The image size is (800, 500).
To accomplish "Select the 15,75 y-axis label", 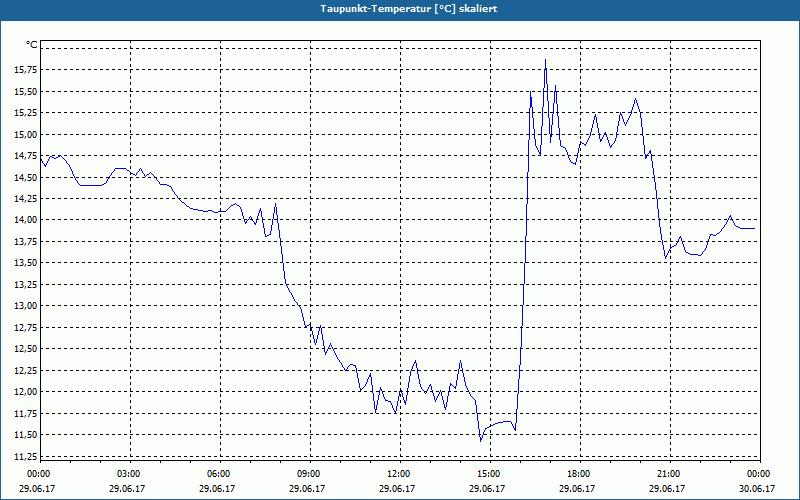I will coord(26,70).
